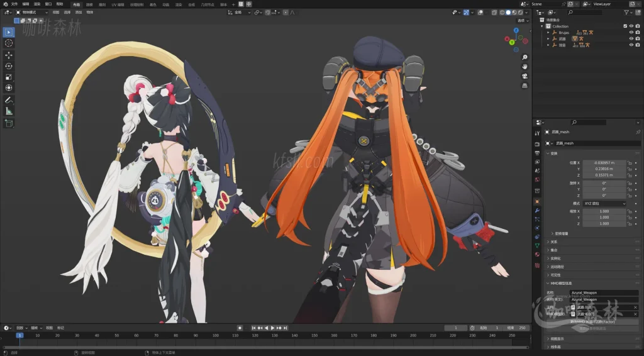Open viewport Select menu
This screenshot has width=644, height=356.
point(67,13)
